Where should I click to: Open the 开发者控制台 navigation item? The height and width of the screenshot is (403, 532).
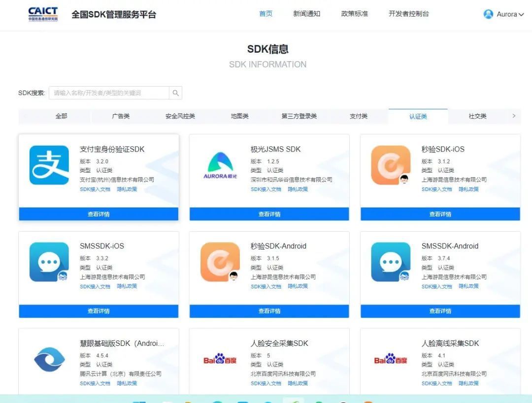[x=409, y=14]
